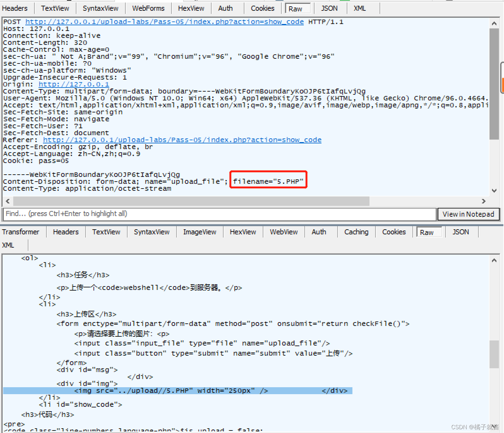Click the horizontal scrollbar thumb

191,201
